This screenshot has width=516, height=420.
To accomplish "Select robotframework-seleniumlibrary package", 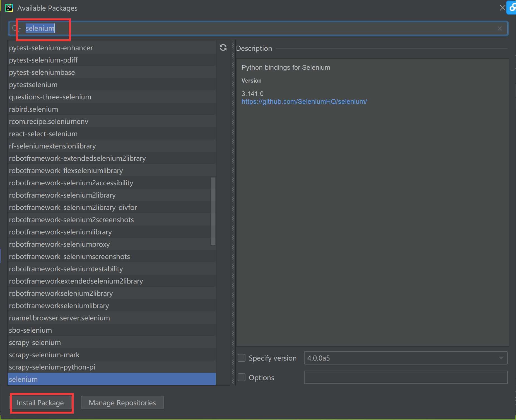I will click(x=112, y=232).
